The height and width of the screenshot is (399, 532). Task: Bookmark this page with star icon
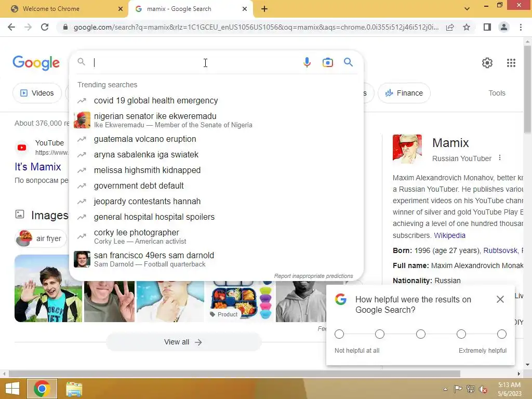pyautogui.click(x=467, y=27)
